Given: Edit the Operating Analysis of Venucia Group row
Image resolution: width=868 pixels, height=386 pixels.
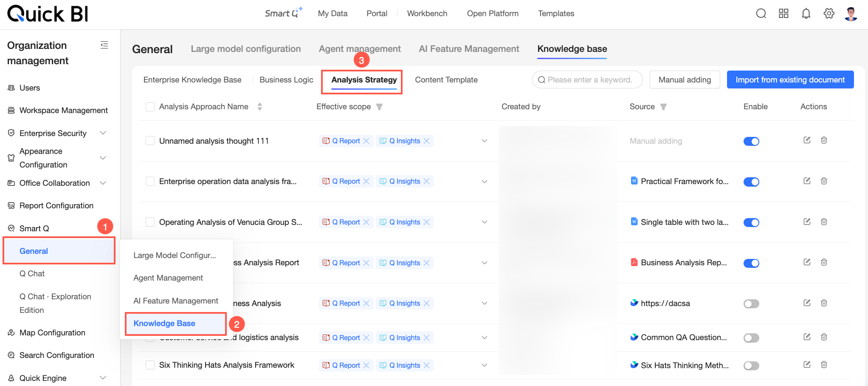Looking at the screenshot, I should [x=807, y=222].
